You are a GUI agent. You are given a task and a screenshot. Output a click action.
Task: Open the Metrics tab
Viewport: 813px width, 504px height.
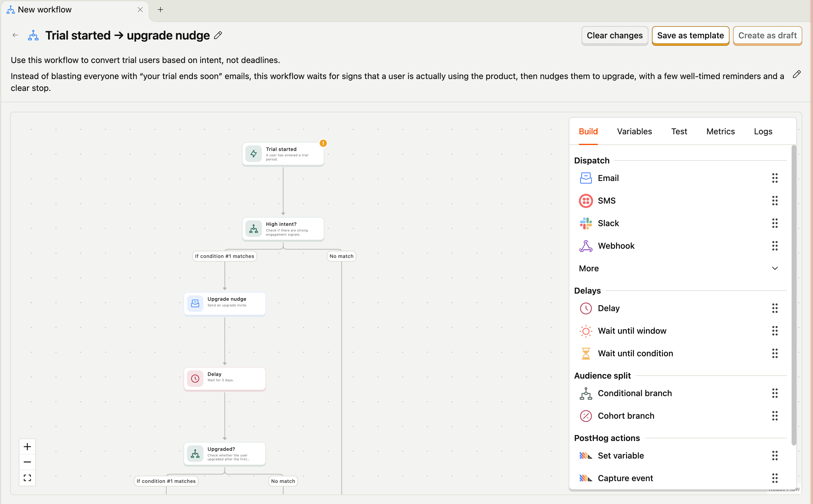click(720, 131)
